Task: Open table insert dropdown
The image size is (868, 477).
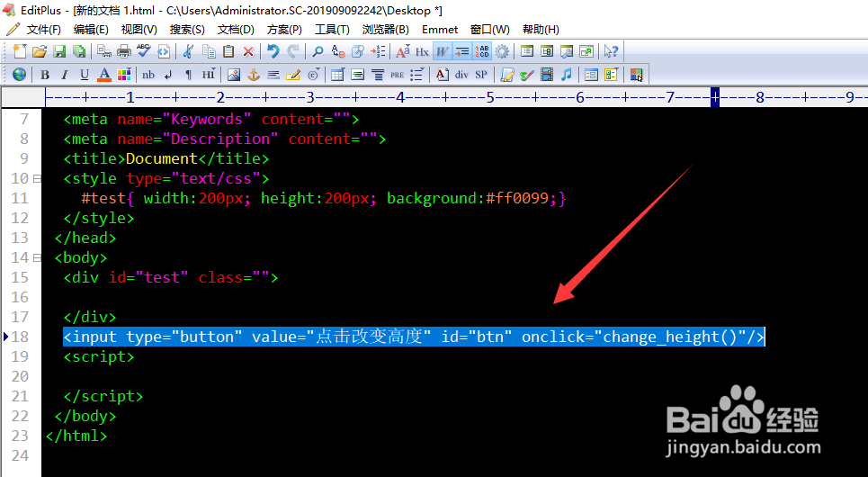Action: tap(337, 74)
